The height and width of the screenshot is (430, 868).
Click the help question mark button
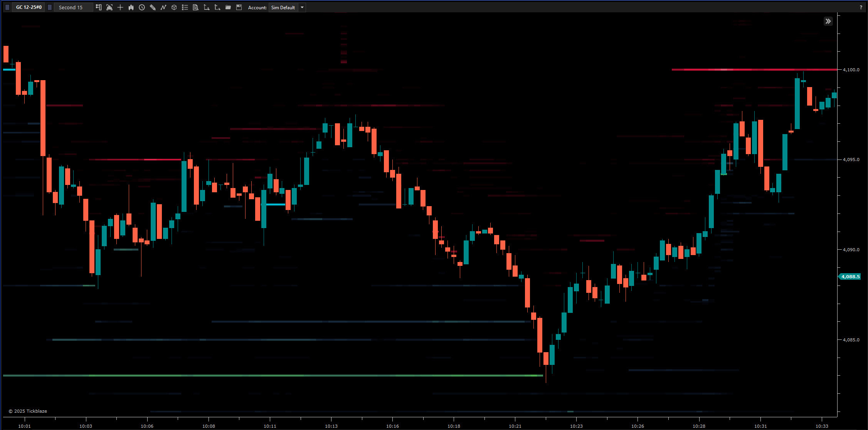pos(861,7)
